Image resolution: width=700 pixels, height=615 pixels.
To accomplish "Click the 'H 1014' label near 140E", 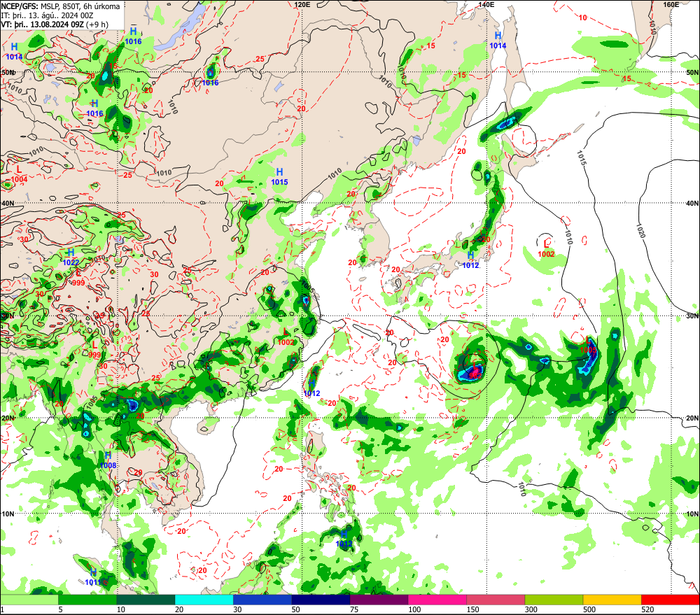I will (498, 40).
